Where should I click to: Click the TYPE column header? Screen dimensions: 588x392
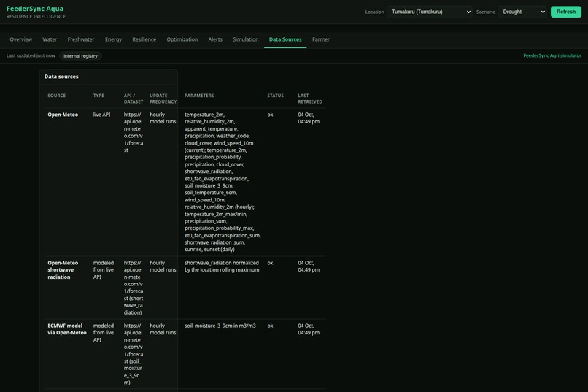tap(98, 96)
